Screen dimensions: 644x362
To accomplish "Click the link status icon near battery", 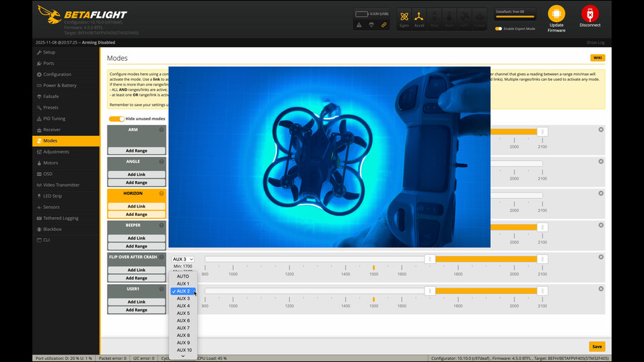I will (384, 25).
